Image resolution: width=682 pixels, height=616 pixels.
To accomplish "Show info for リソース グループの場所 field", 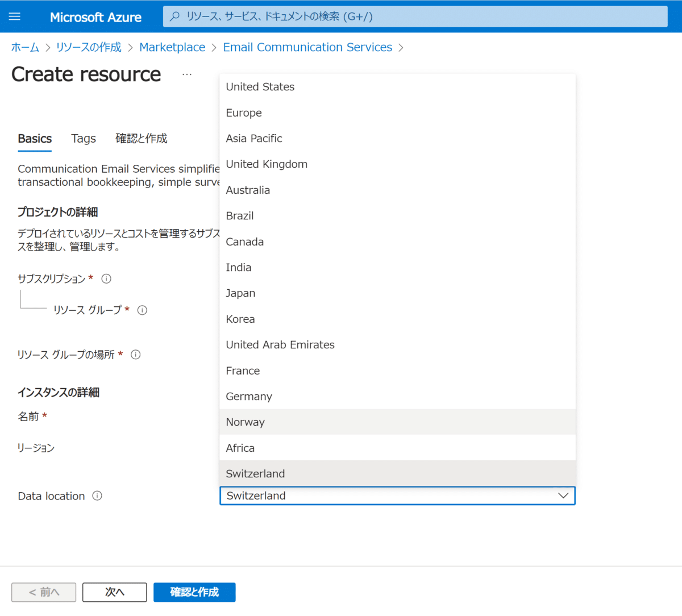I will tap(135, 355).
